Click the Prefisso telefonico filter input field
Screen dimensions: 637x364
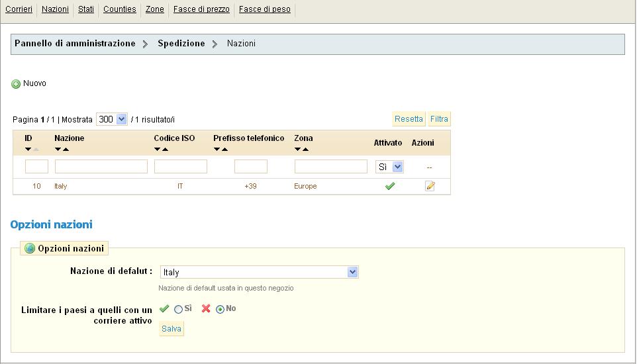click(251, 167)
